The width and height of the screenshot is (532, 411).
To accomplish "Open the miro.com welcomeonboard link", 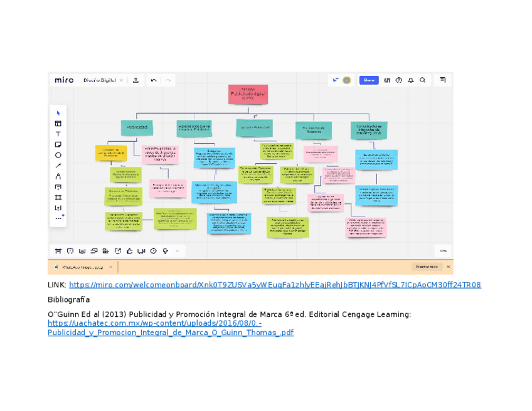I will [x=275, y=285].
